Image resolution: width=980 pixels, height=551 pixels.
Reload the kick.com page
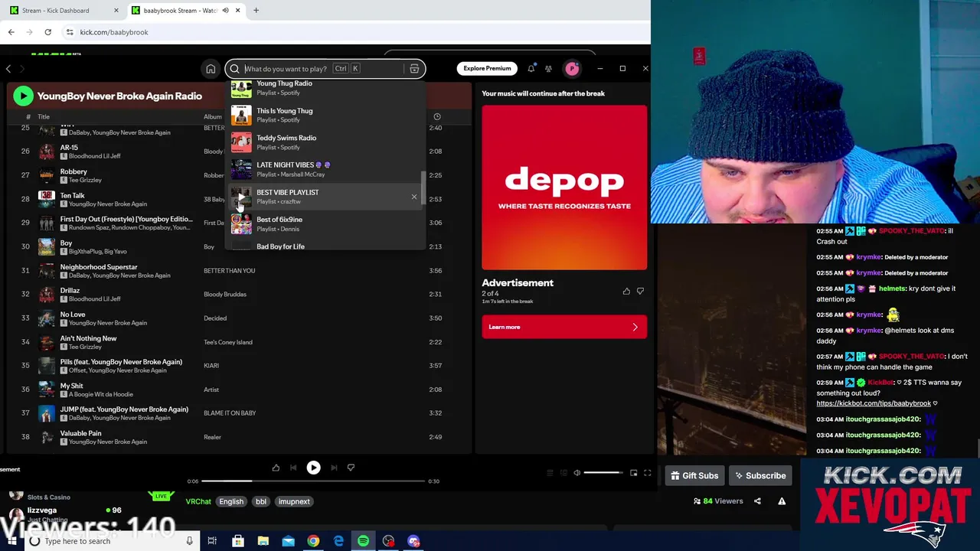click(47, 32)
